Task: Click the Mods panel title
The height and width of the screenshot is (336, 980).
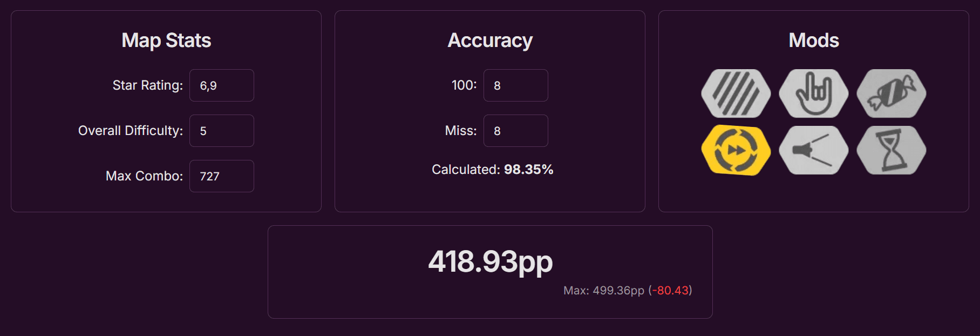Action: click(x=814, y=41)
